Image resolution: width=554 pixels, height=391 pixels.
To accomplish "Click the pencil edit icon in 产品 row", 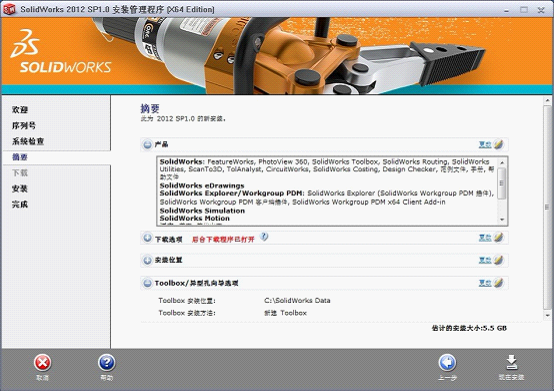I will 498,144.
